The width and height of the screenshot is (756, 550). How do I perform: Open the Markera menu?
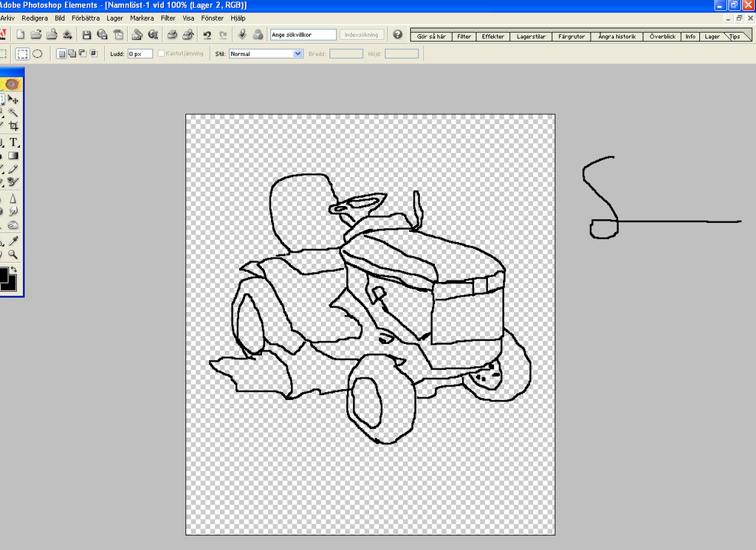click(142, 18)
